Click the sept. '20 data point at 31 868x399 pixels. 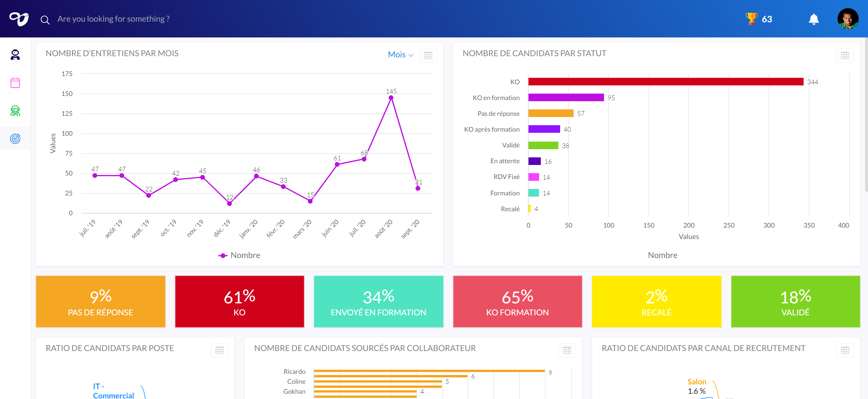[x=418, y=188]
